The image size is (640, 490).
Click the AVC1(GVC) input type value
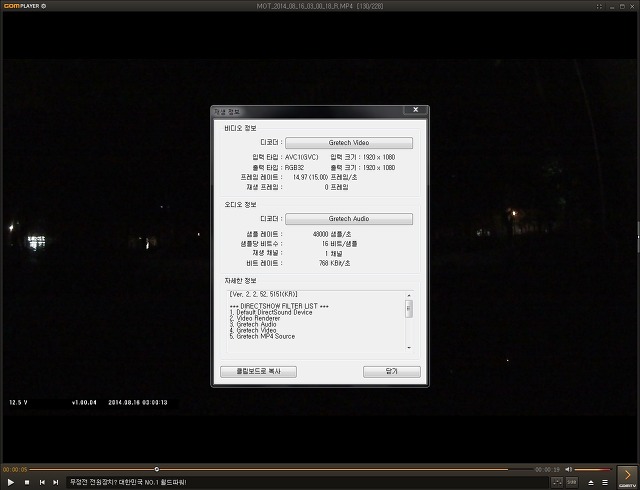point(302,157)
